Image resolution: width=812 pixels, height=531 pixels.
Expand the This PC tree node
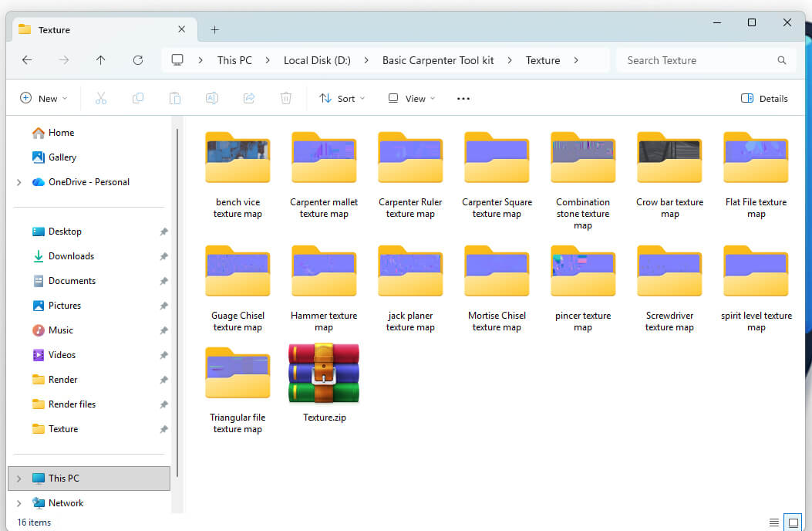point(19,478)
